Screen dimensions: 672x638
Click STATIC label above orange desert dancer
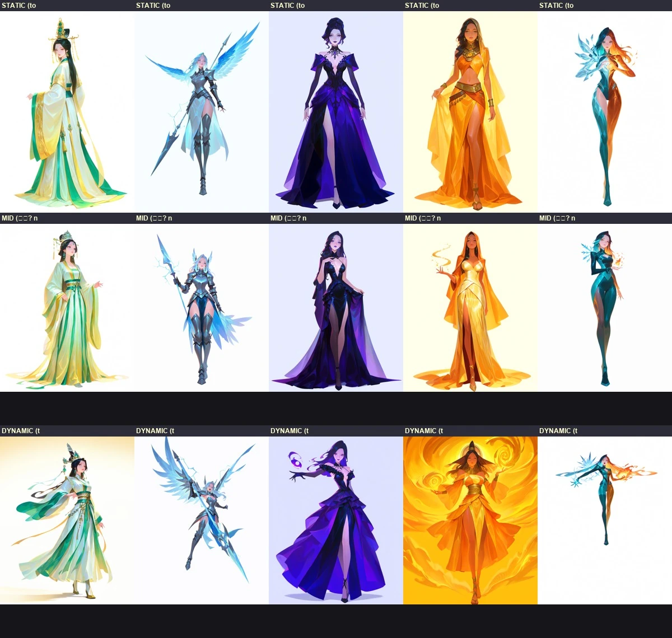422,6
